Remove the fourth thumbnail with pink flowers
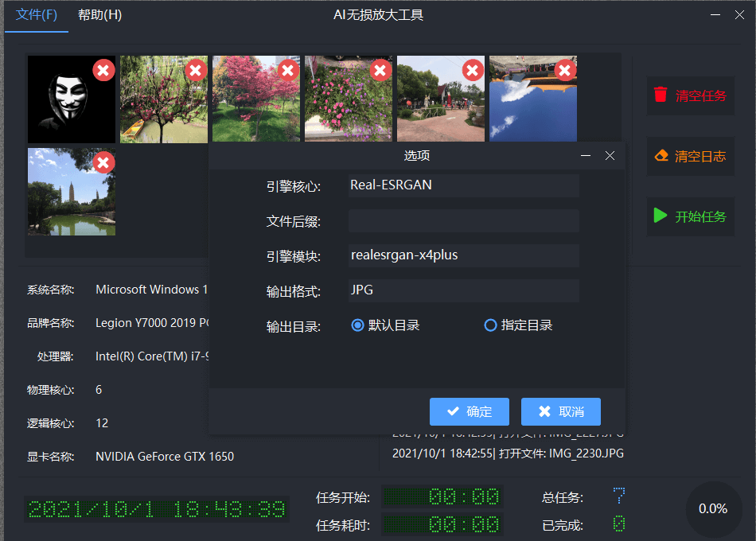Screen dimensions: 756x541 [380, 71]
